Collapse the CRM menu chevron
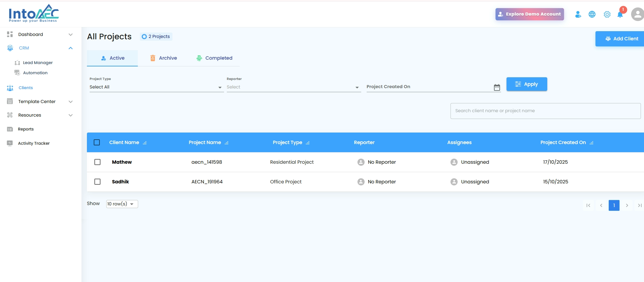This screenshot has height=282, width=644. tap(71, 48)
